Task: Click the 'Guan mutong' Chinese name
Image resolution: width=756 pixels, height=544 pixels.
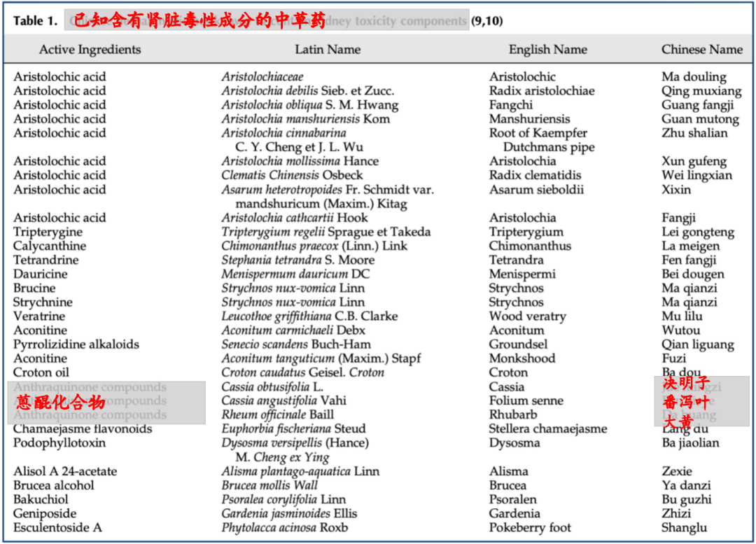Action: coord(700,118)
